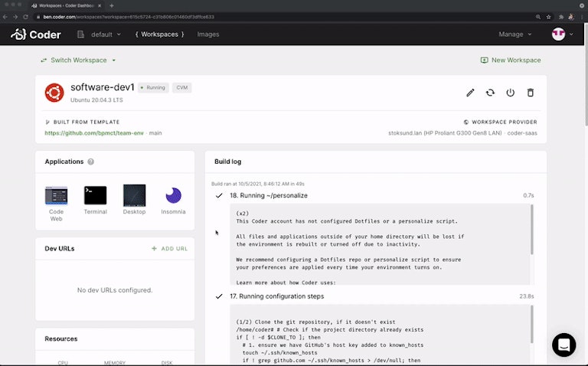Click the CVM badge
This screenshot has width=588, height=366.
(x=182, y=87)
